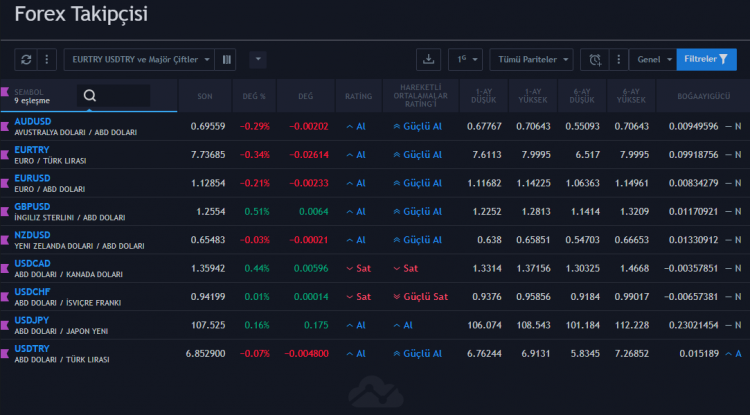The image size is (750, 415).
Task: Click USDJPY moving average rating Al
Action: pos(403,325)
